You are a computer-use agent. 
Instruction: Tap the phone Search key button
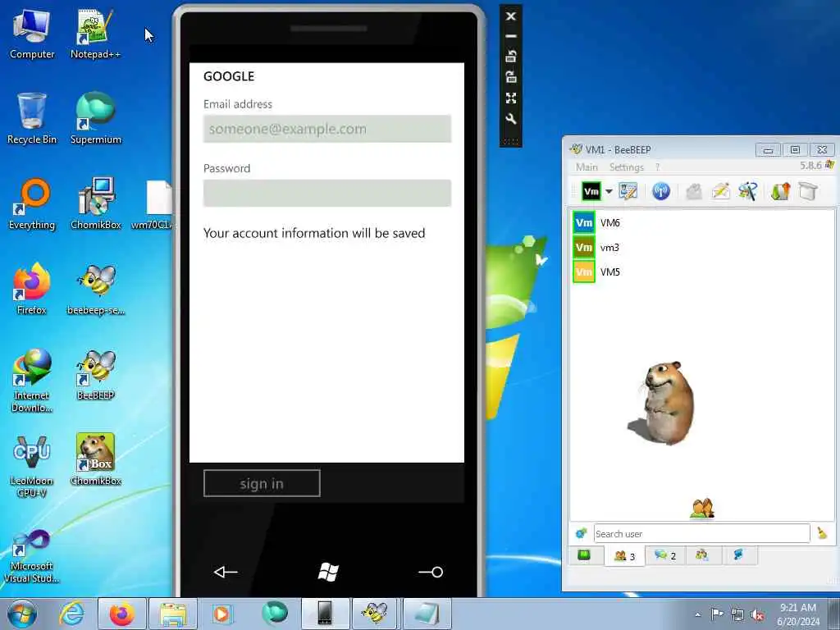coord(431,572)
